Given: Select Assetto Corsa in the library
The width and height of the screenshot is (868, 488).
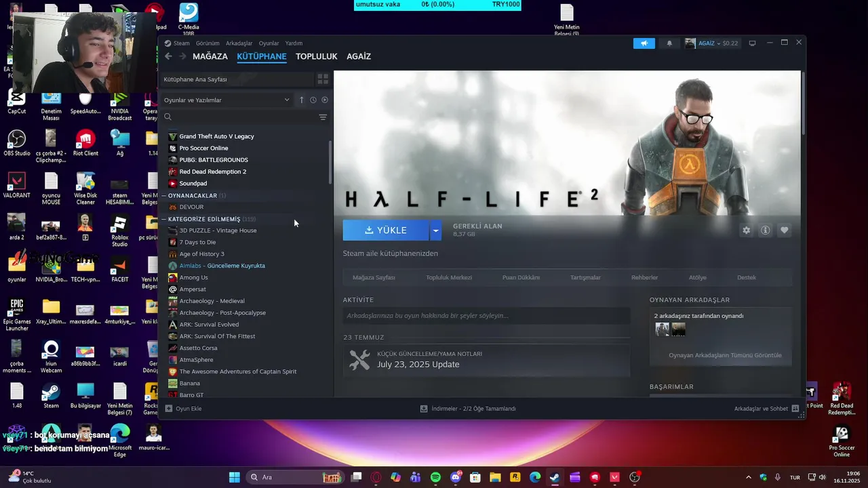Looking at the screenshot, I should (x=198, y=348).
